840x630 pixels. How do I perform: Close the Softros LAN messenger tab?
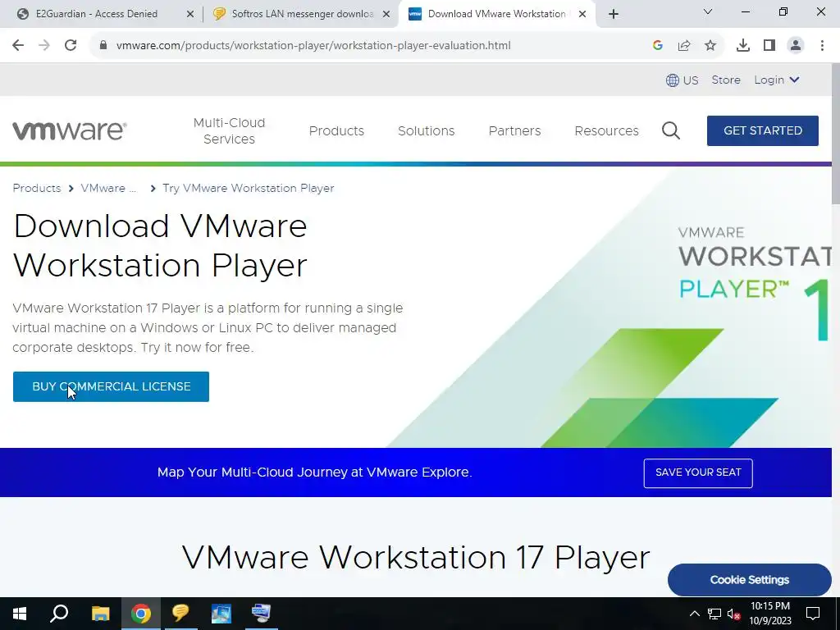pyautogui.click(x=386, y=15)
